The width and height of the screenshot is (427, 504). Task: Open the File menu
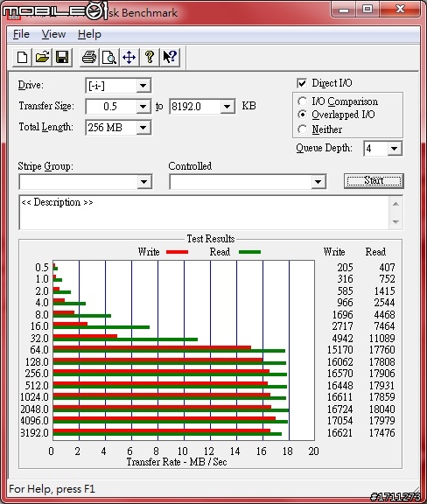pos(21,34)
